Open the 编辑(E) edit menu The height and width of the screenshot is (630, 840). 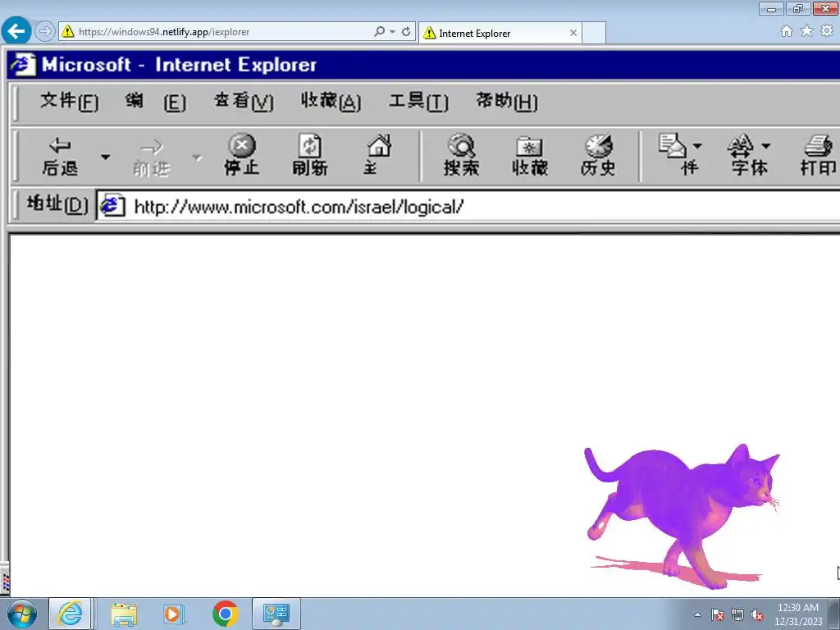coord(155,101)
